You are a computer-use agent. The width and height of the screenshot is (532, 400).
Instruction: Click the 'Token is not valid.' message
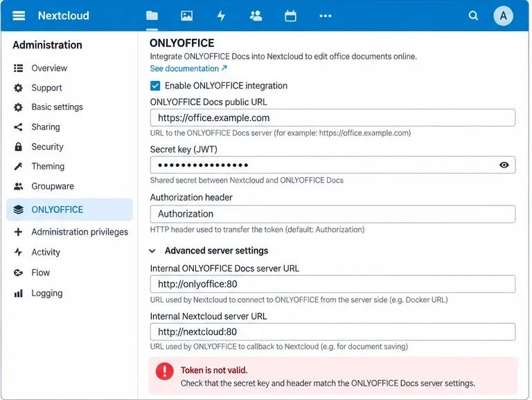[214, 370]
